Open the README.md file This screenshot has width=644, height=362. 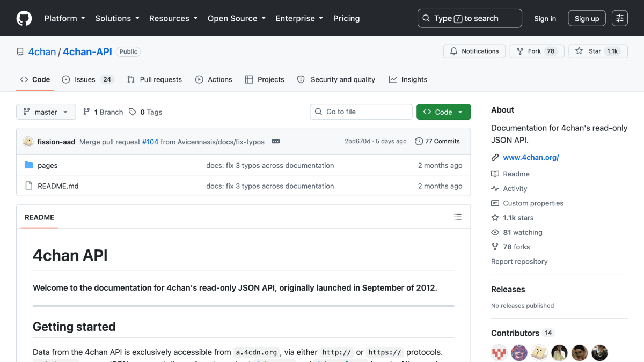click(58, 186)
